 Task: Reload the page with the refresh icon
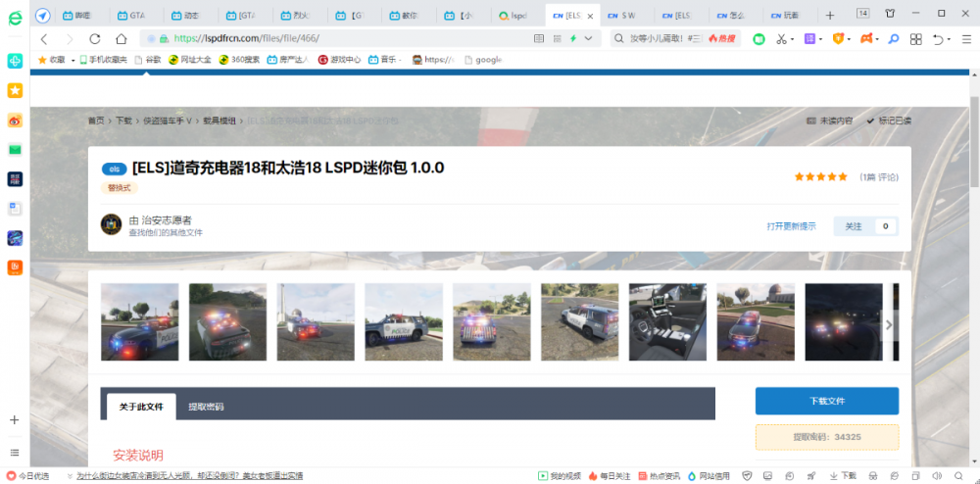pos(95,39)
